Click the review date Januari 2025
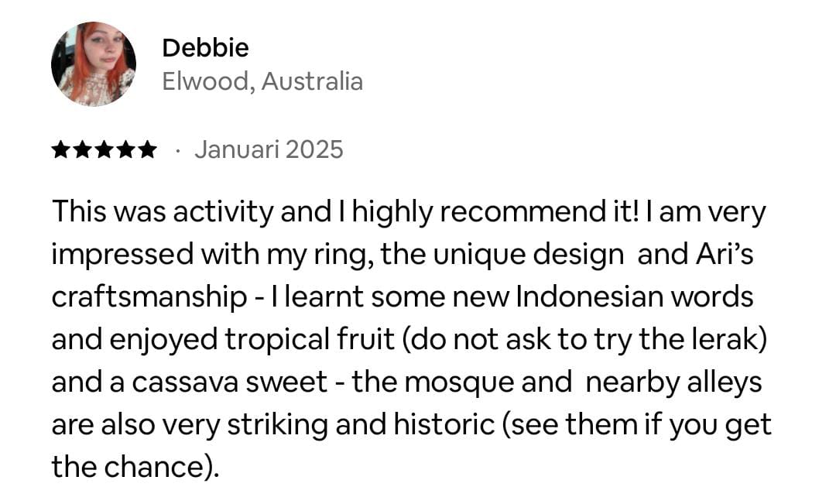The width and height of the screenshot is (836, 504). [x=269, y=149]
